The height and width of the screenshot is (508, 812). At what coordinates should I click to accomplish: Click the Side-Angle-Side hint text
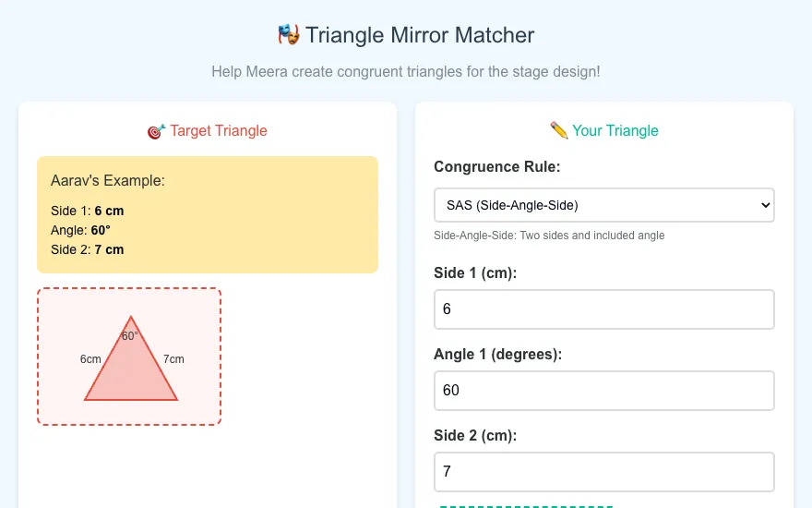tap(549, 236)
